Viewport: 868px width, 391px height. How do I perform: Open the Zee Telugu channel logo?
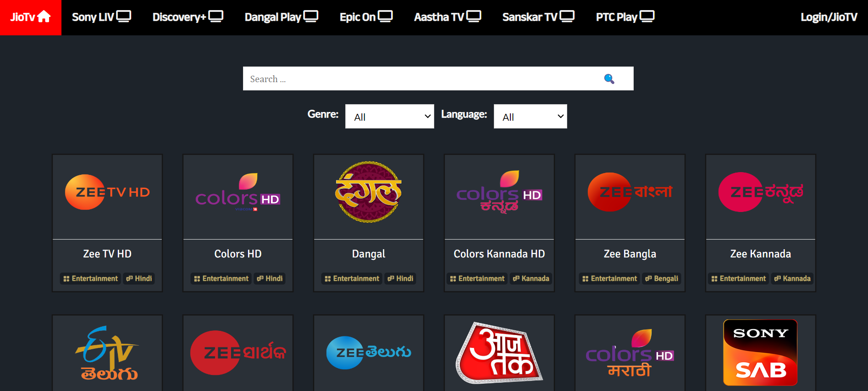coord(369,353)
